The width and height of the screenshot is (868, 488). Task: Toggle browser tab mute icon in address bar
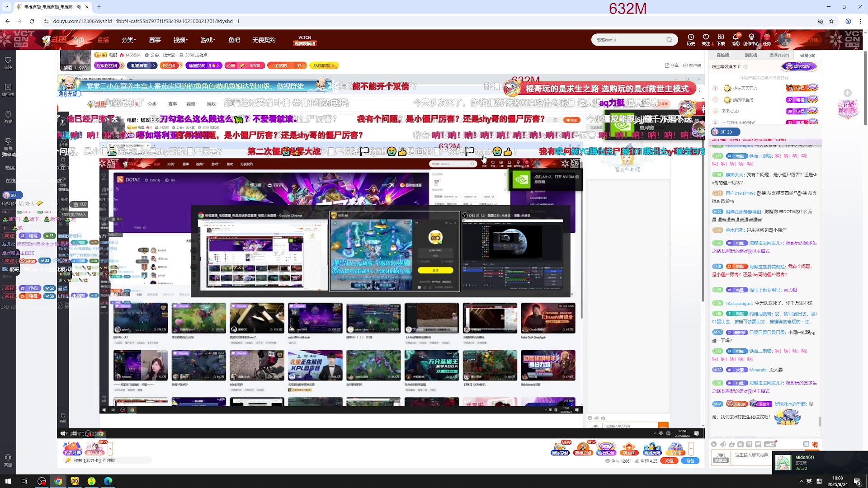(820, 21)
